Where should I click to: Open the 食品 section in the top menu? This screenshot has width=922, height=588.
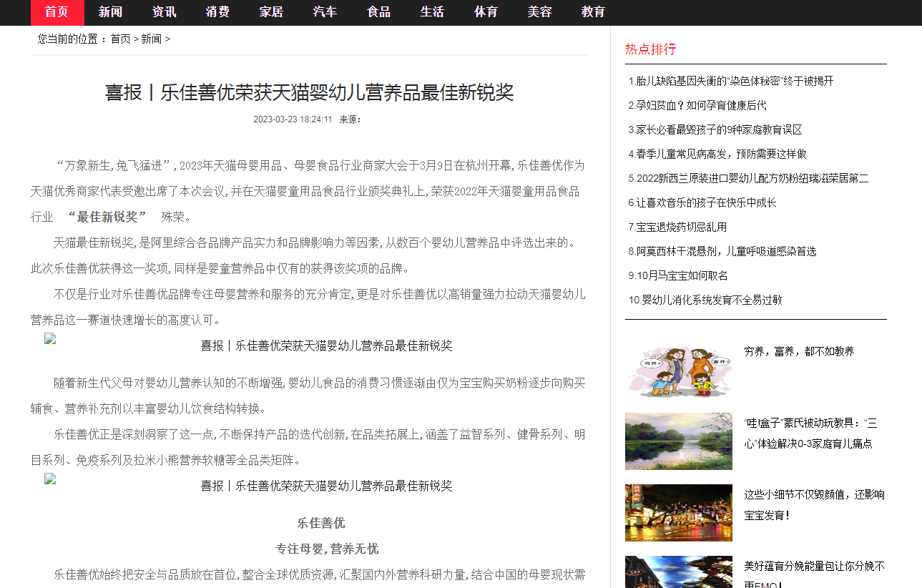tap(379, 12)
